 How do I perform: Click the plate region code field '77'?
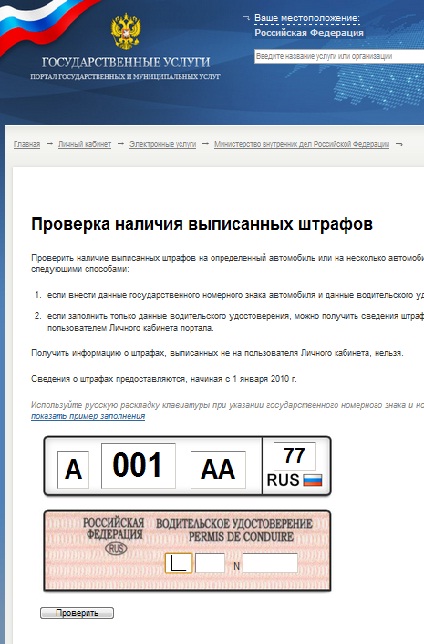(295, 456)
